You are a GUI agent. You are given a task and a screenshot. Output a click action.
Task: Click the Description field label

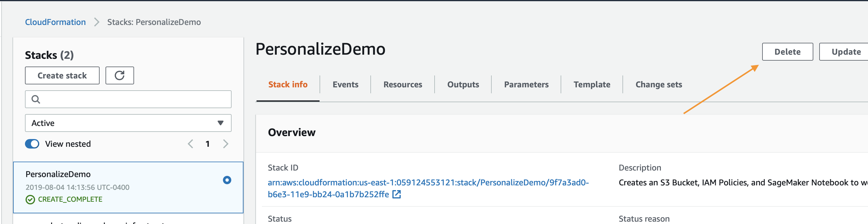639,168
